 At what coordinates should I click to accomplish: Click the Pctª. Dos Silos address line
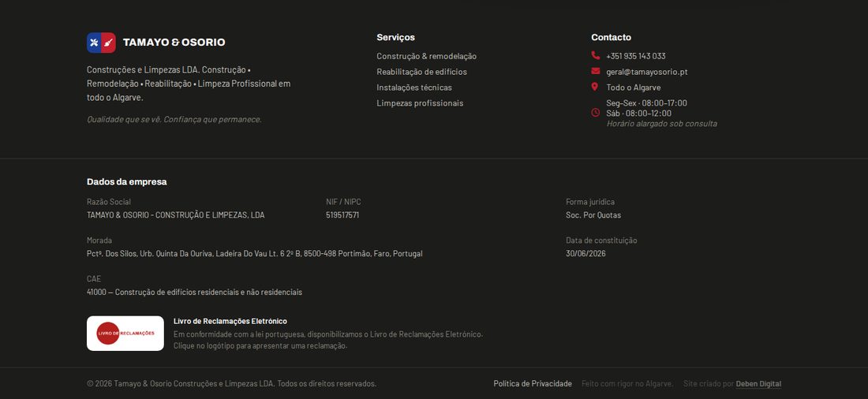(255, 253)
